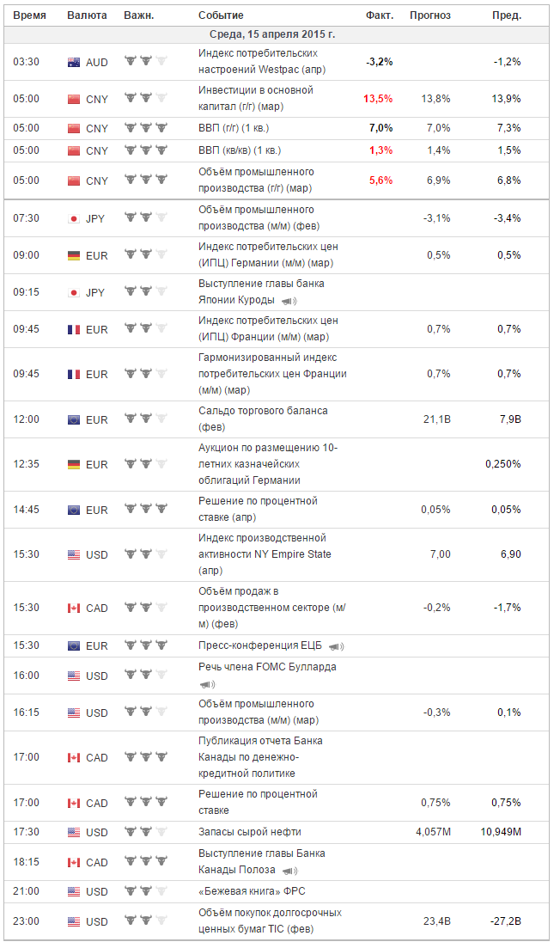
Task: Open the Запасы сырой нефти event
Action: 249,832
